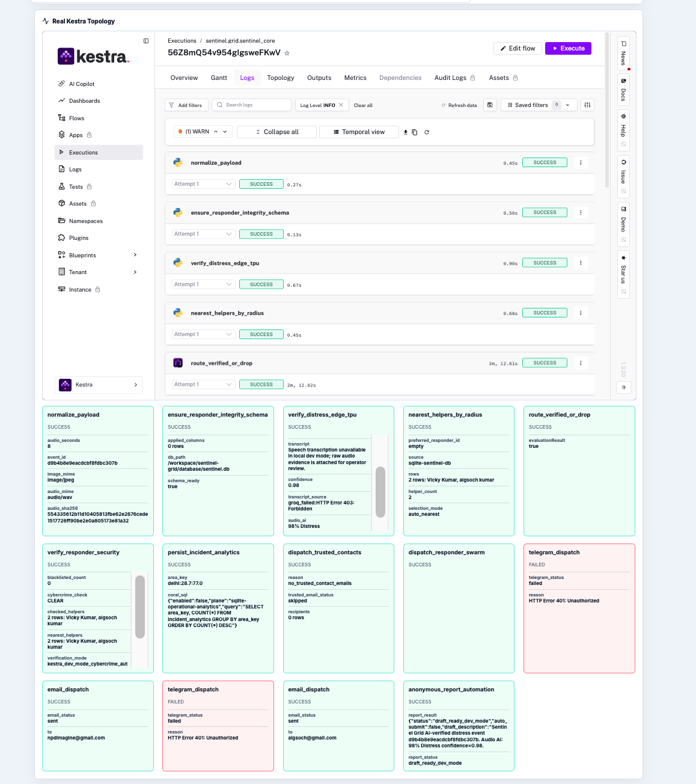Expand the Blueprints submenu chevron

135,255
